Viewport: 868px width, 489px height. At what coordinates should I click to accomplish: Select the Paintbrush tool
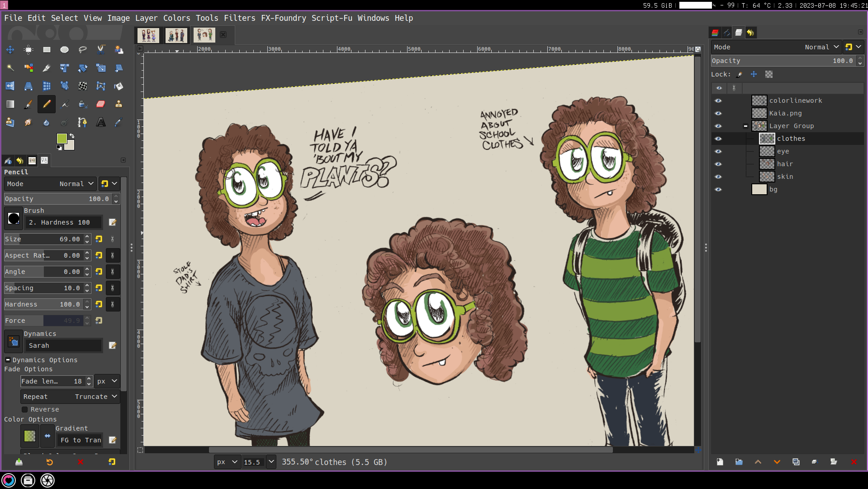tap(28, 104)
